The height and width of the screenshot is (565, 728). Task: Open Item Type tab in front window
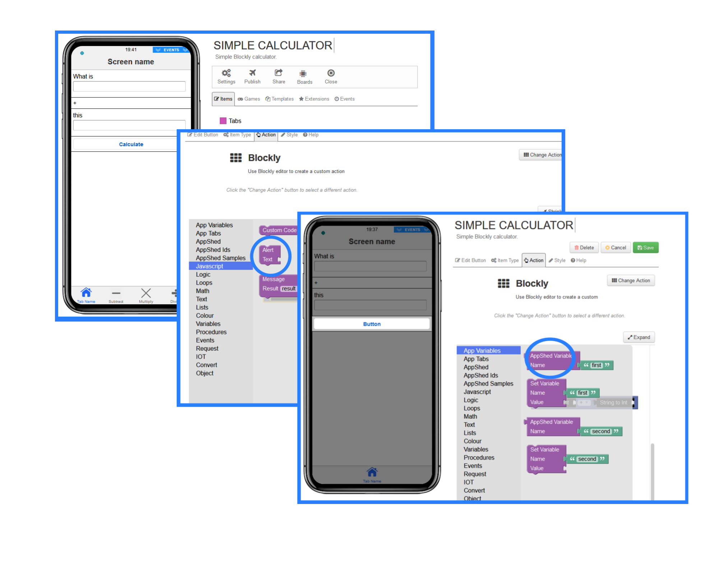(x=505, y=260)
